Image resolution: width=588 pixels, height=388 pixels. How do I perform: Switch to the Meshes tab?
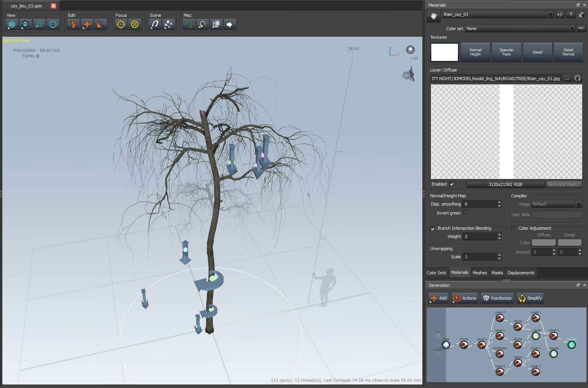click(x=479, y=273)
